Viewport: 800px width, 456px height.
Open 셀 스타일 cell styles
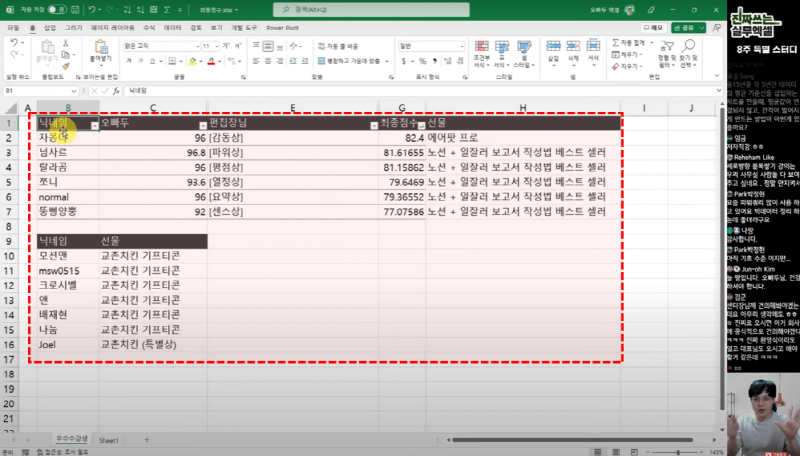523,54
